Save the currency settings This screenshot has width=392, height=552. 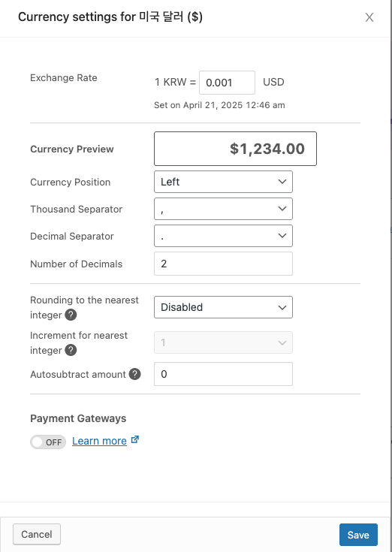tap(358, 535)
